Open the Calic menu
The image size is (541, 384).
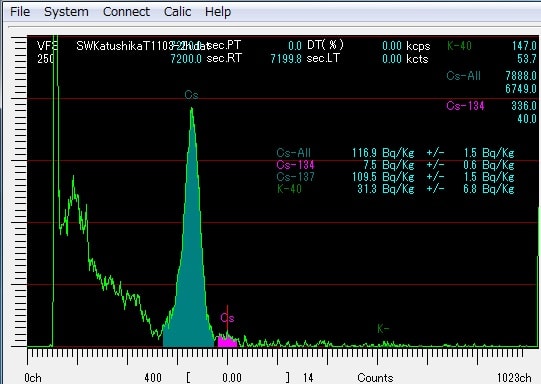coord(177,12)
